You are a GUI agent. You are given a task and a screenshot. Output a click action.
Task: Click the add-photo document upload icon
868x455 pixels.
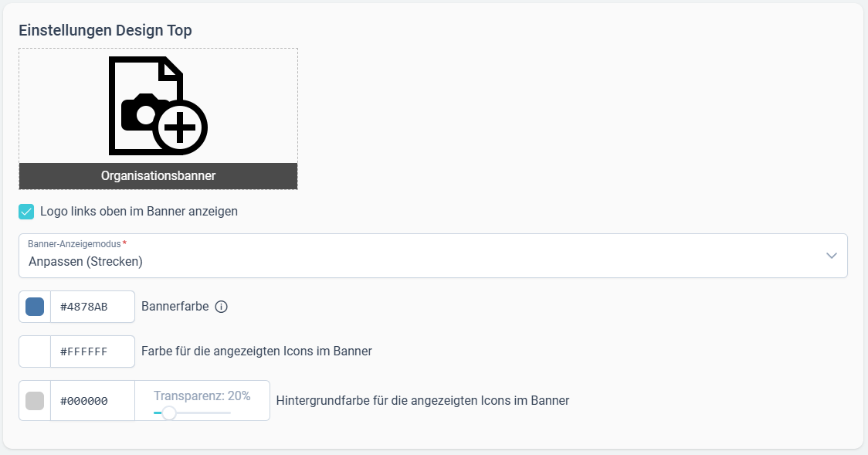[158, 106]
